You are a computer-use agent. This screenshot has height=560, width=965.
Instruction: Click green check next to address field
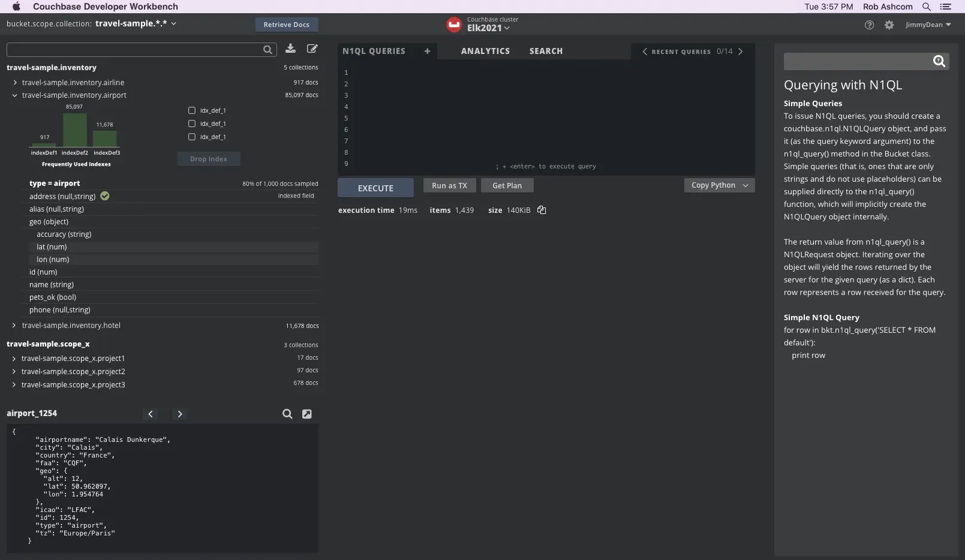pos(105,196)
